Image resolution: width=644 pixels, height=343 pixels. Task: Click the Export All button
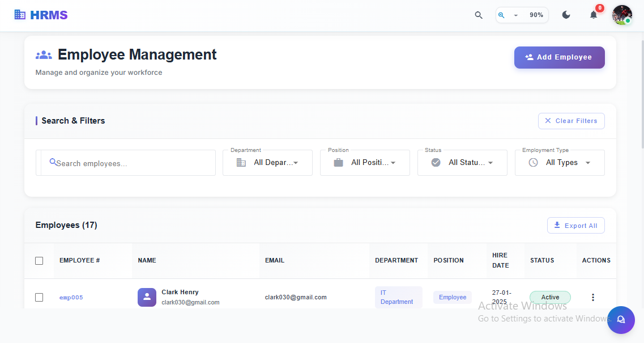(576, 226)
